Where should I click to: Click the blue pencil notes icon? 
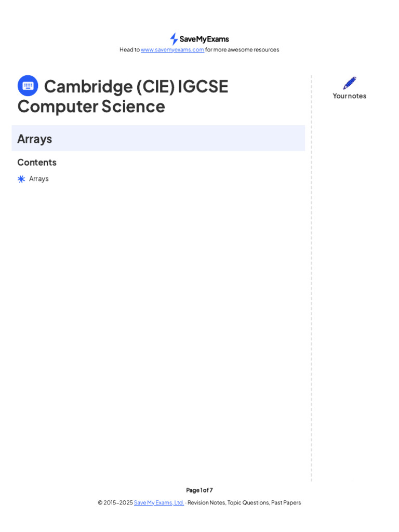[x=350, y=83]
